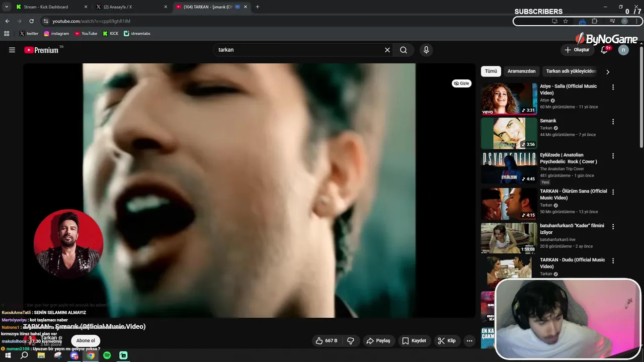644x362 pixels.
Task: Switch to the Anasayfa / X tab
Action: (132, 7)
